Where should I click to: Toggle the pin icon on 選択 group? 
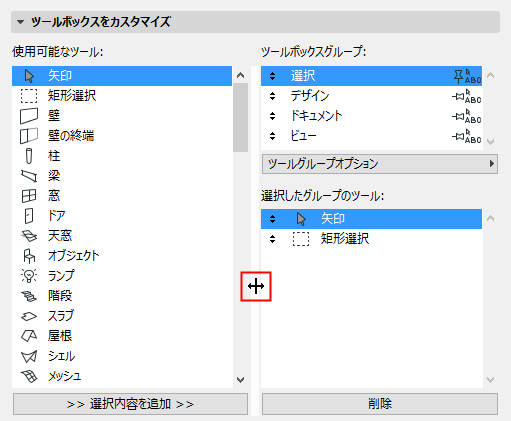click(458, 76)
